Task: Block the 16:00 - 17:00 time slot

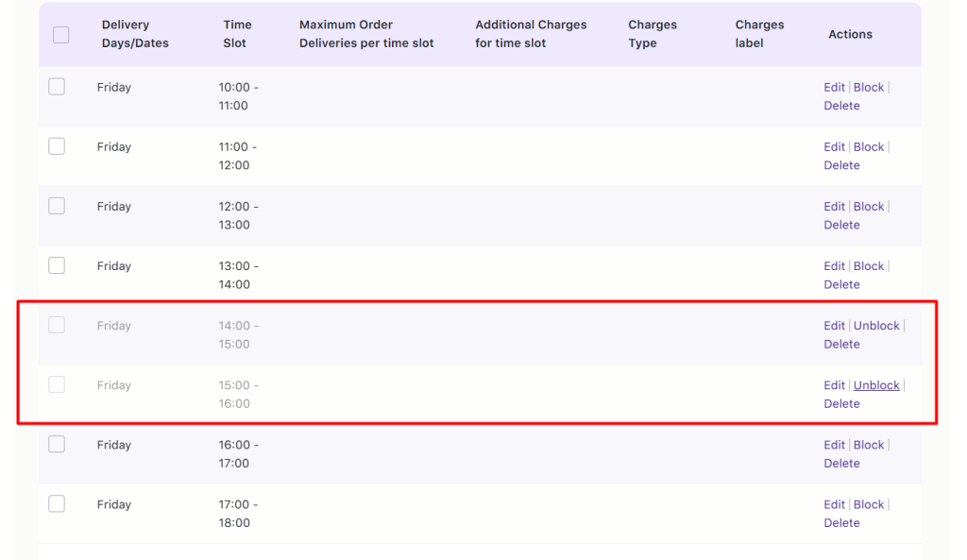Action: [x=868, y=444]
